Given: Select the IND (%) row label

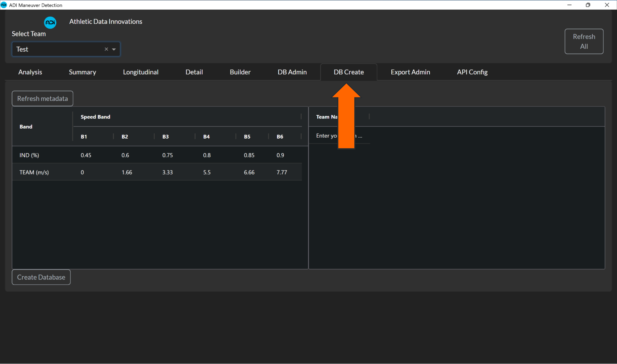Looking at the screenshot, I should coord(29,155).
